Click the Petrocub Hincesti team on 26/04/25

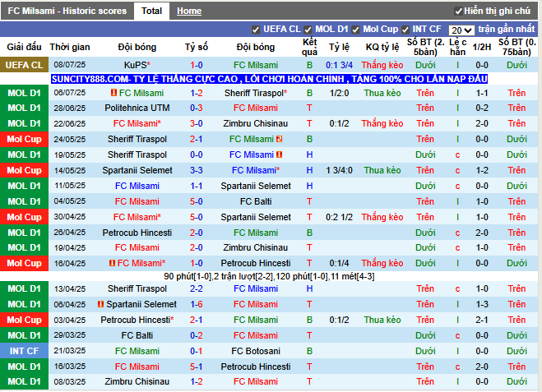coord(137,233)
